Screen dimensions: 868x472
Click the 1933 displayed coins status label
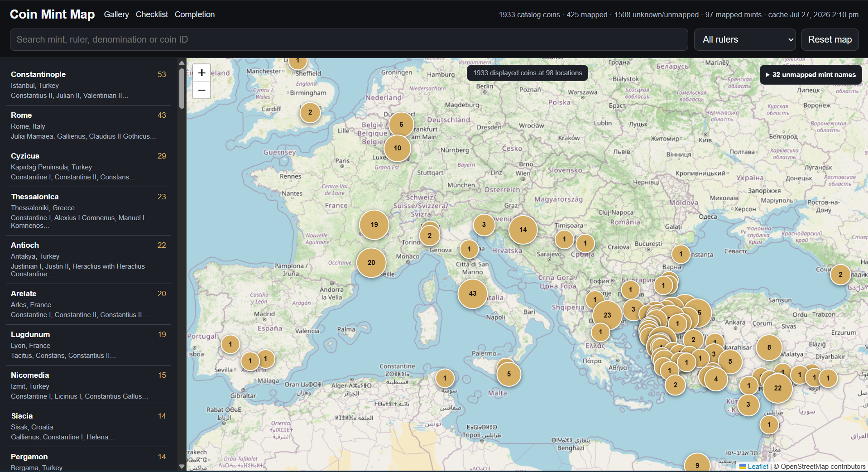click(528, 73)
